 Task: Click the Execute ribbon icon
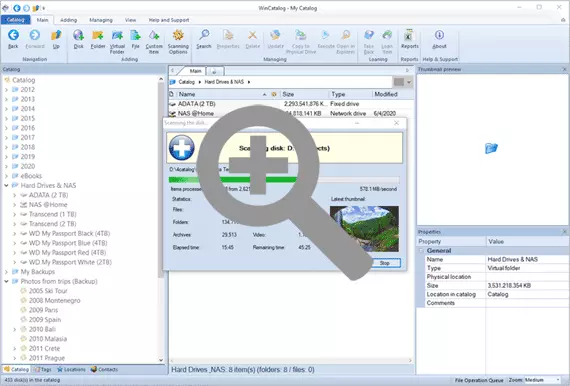325,35
